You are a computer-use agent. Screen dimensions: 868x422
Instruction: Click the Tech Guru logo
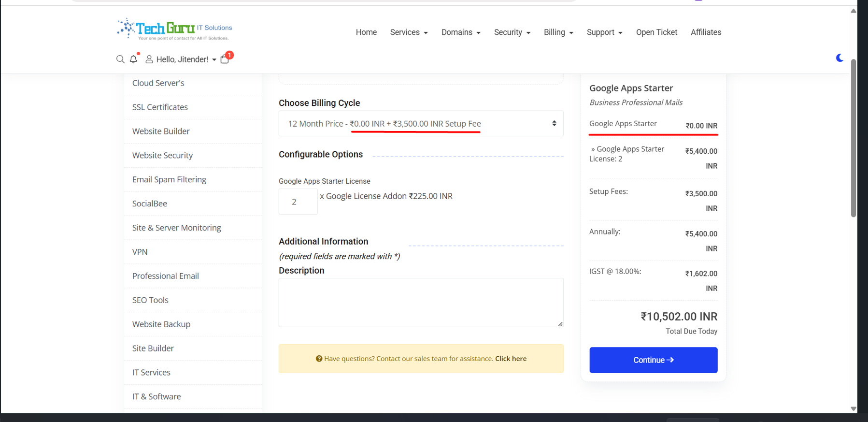(x=174, y=29)
